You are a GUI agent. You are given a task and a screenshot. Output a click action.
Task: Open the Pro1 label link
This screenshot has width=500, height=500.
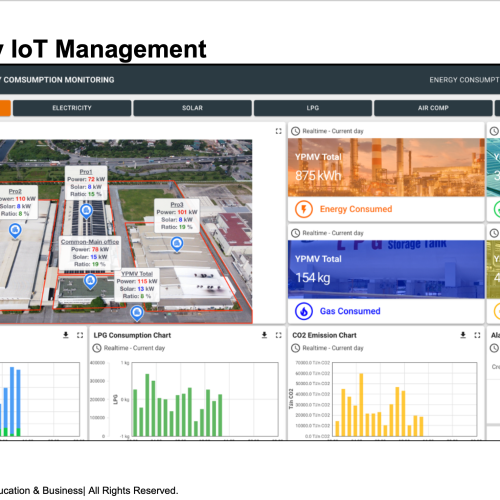point(86,172)
